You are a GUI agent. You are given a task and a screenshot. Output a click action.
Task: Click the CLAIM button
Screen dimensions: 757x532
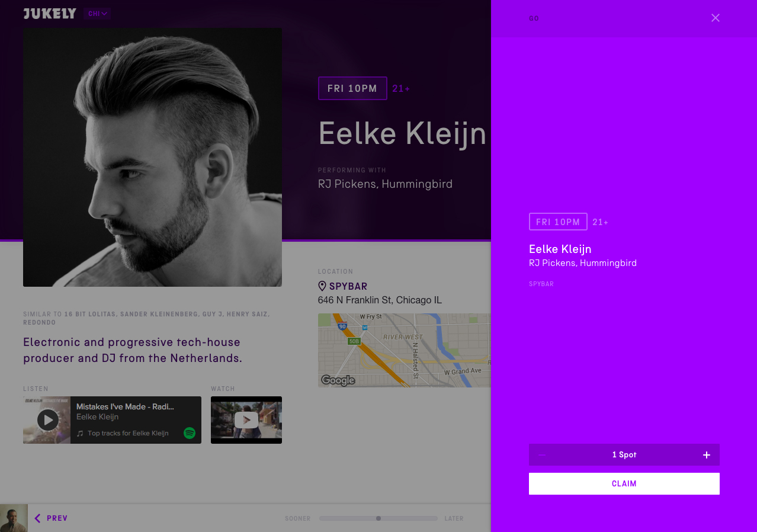click(x=624, y=483)
